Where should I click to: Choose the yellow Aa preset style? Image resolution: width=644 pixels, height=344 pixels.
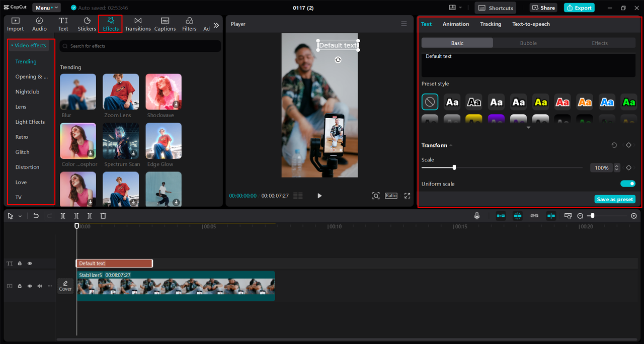click(540, 102)
